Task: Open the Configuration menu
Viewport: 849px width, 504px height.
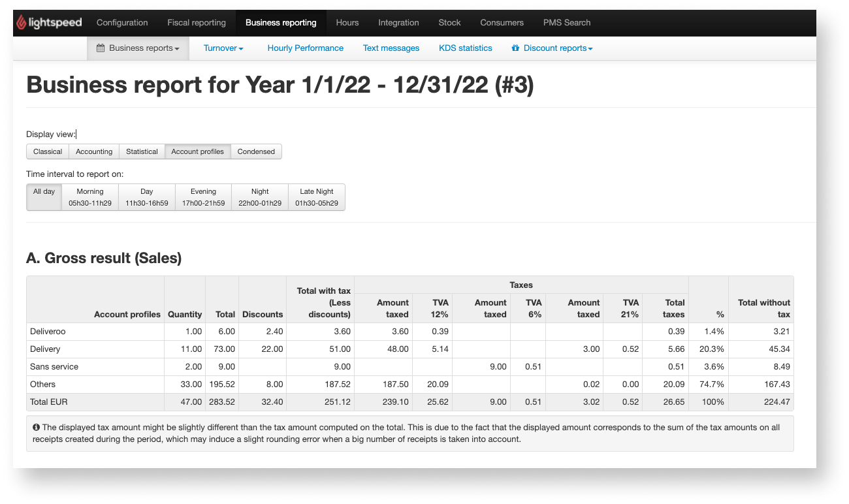Action: coord(122,23)
